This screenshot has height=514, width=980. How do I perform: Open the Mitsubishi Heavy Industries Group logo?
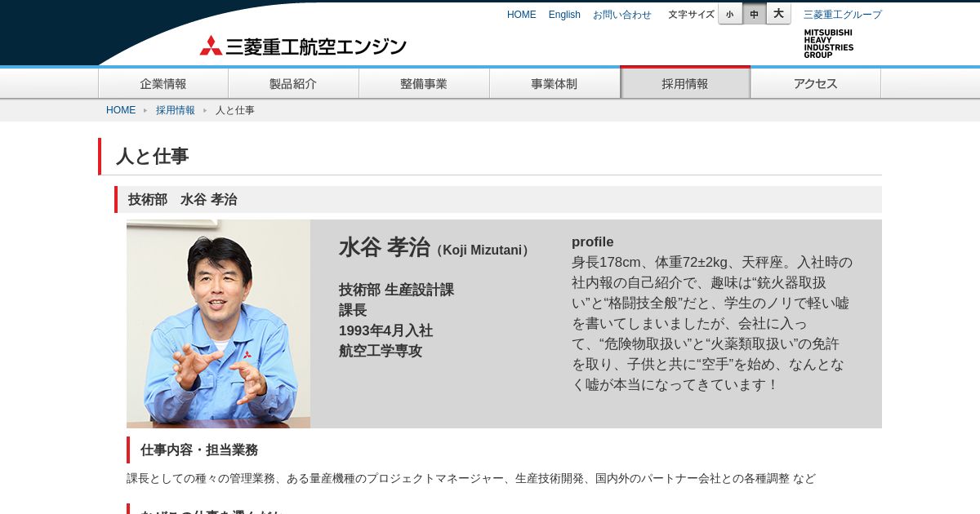(x=828, y=43)
